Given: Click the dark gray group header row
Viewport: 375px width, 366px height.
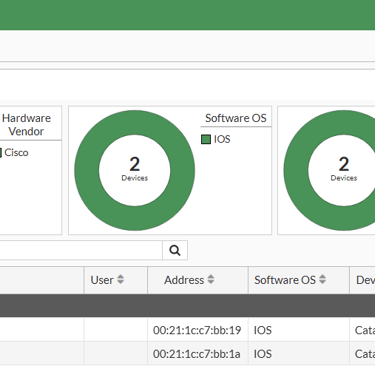Looking at the screenshot, I should (187, 305).
